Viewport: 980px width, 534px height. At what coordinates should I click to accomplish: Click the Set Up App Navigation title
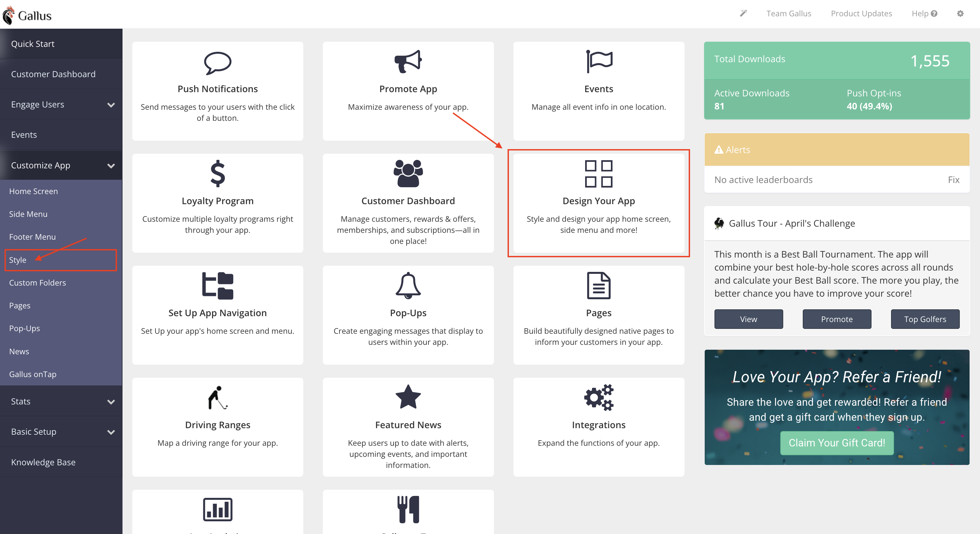(x=218, y=313)
